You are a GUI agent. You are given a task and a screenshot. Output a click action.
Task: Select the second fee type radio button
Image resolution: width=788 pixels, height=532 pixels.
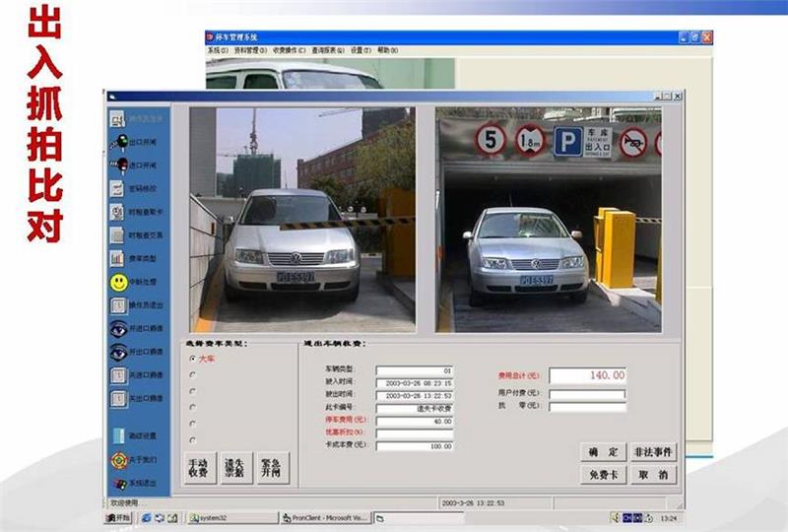tap(192, 374)
